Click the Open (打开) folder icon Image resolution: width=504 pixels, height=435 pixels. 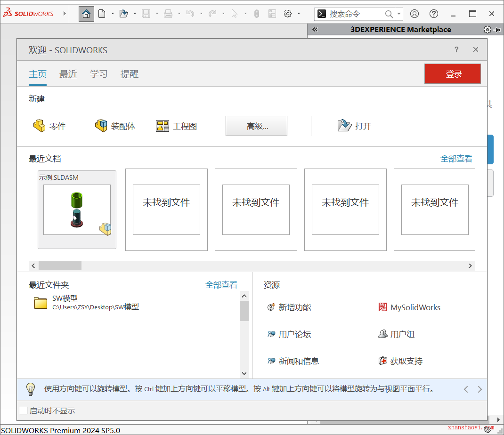tap(345, 125)
